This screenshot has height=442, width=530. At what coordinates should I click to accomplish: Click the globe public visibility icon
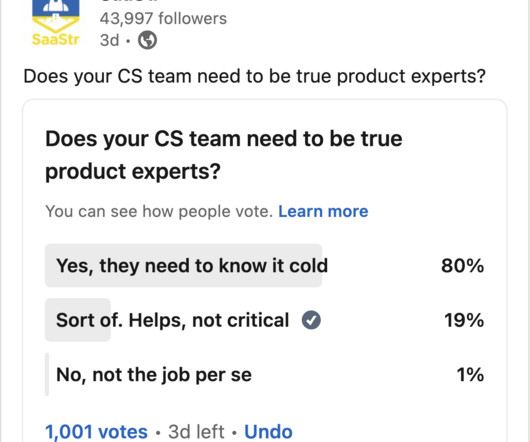pyautogui.click(x=147, y=40)
